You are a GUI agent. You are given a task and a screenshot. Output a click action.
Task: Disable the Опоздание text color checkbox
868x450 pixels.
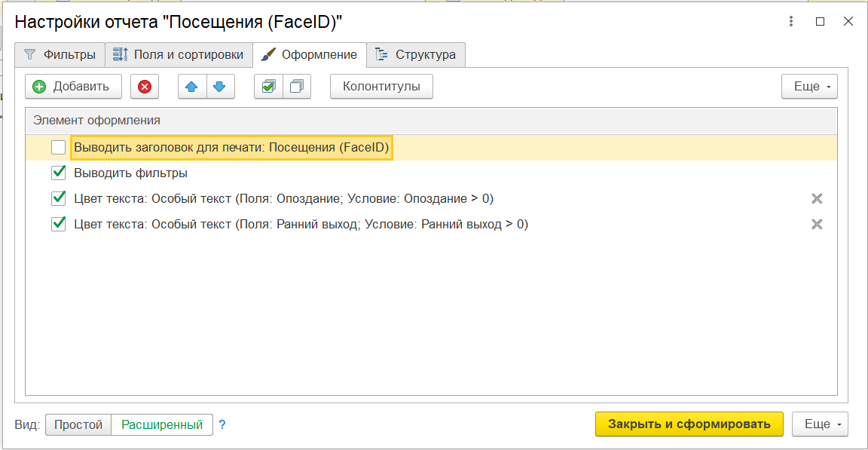[59, 198]
